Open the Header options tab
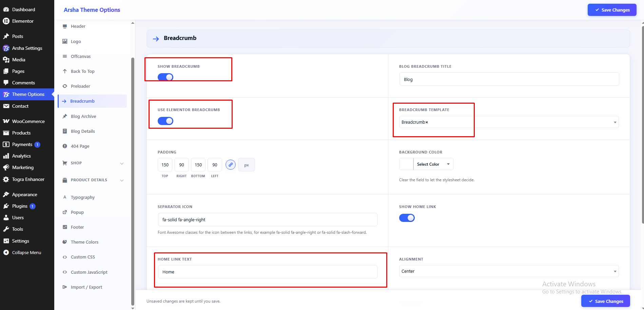644x310 pixels. click(92, 26)
